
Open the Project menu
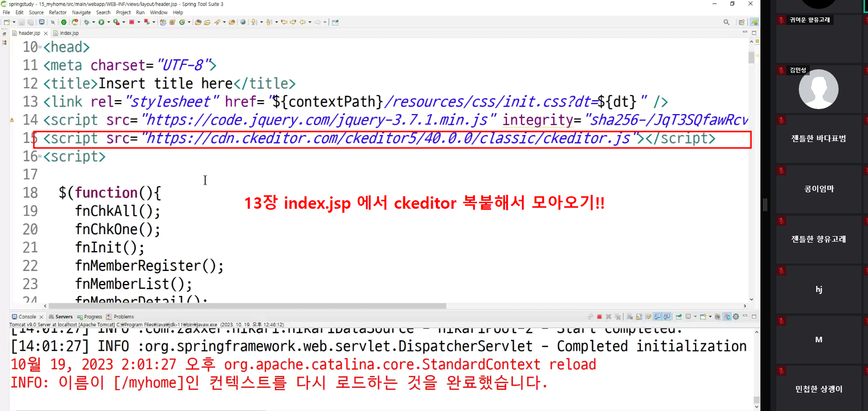point(123,12)
